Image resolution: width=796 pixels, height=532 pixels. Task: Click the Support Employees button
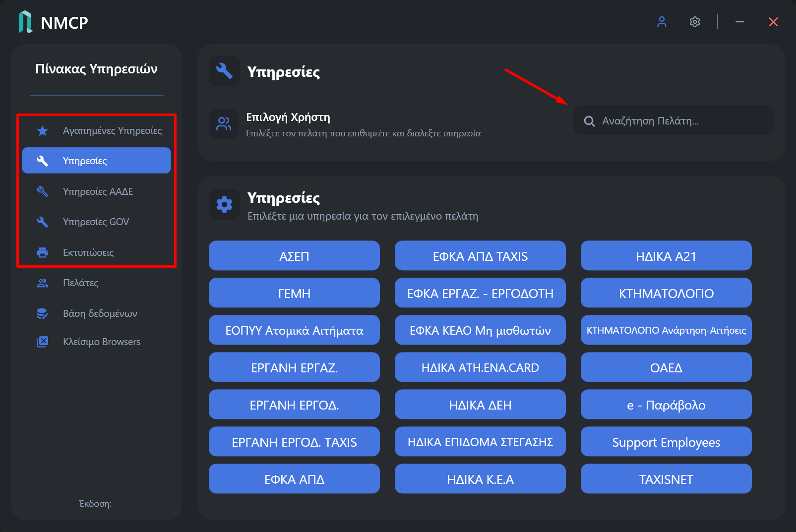(x=666, y=442)
